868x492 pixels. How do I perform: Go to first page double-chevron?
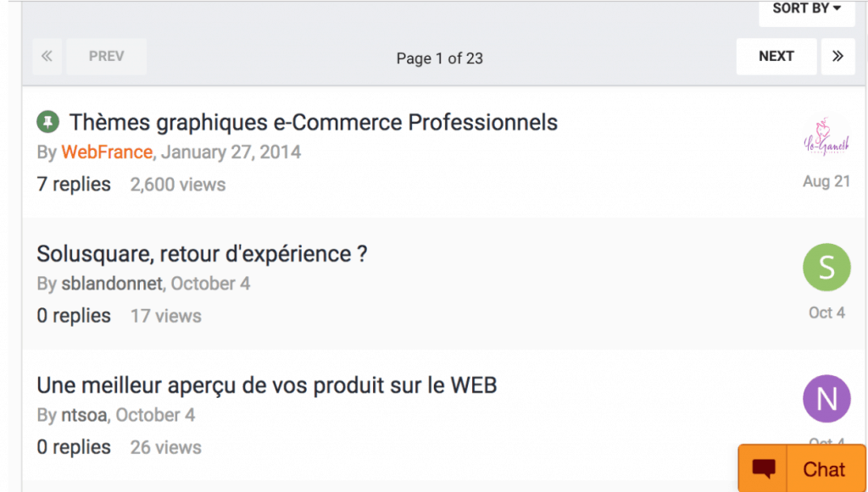tap(47, 57)
